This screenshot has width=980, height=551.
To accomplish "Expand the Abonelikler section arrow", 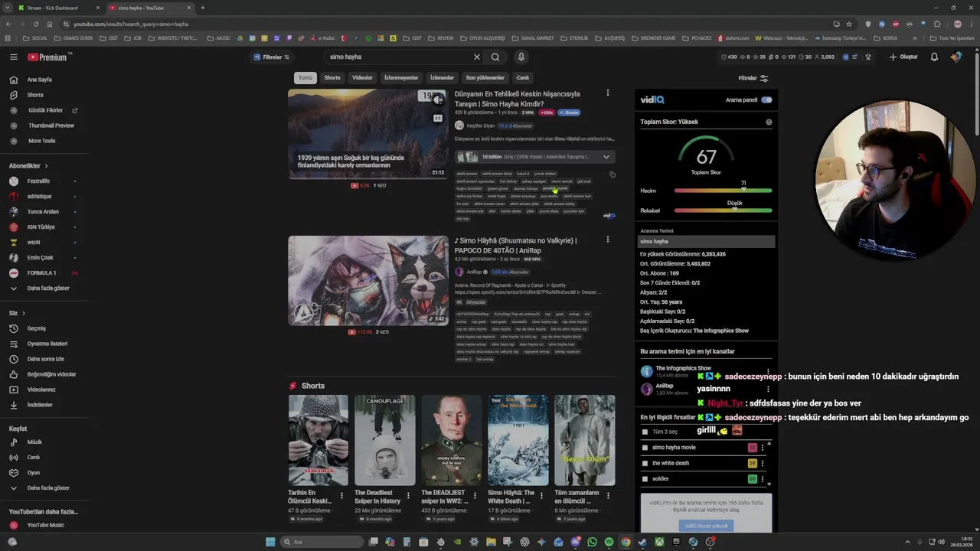I will point(46,166).
